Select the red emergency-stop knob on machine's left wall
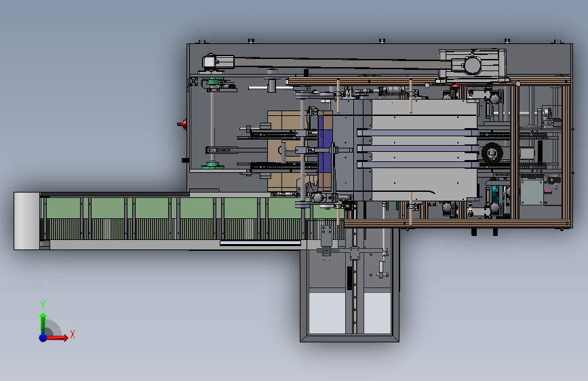The image size is (588, 381). coord(182,124)
